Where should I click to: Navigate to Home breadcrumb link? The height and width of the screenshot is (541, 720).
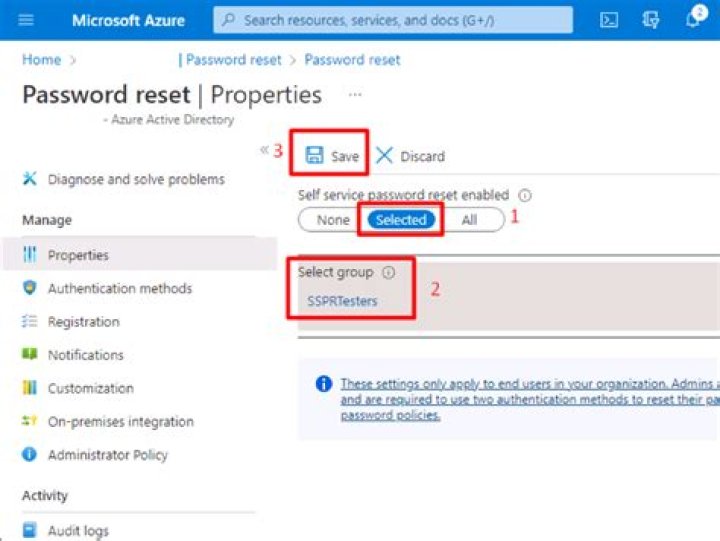pos(41,60)
